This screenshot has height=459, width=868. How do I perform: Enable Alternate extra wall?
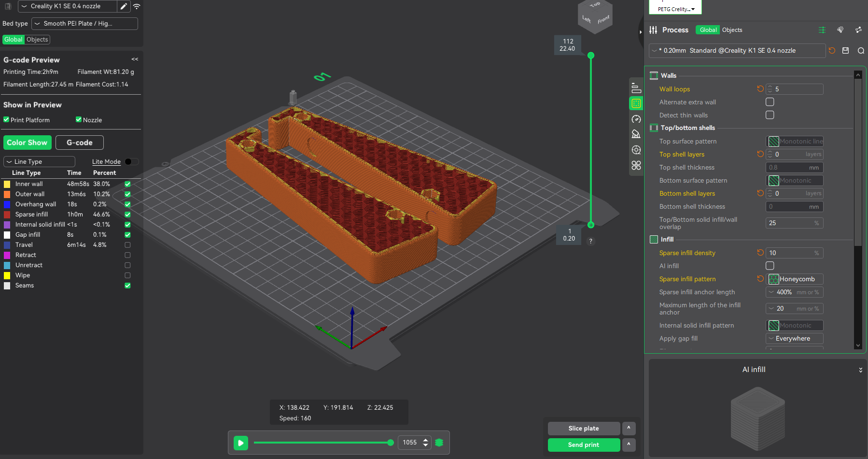pos(770,102)
